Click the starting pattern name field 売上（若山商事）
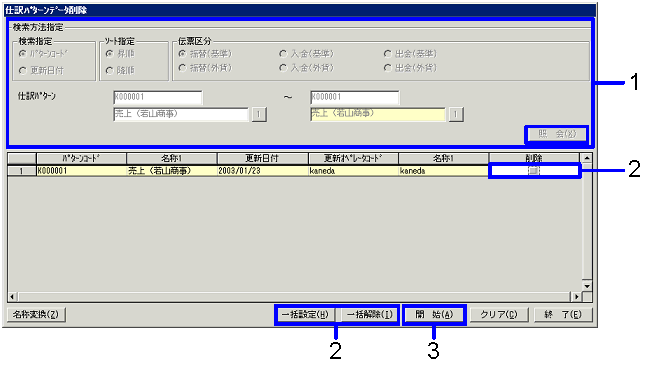This screenshot has width=660, height=369. (x=181, y=114)
